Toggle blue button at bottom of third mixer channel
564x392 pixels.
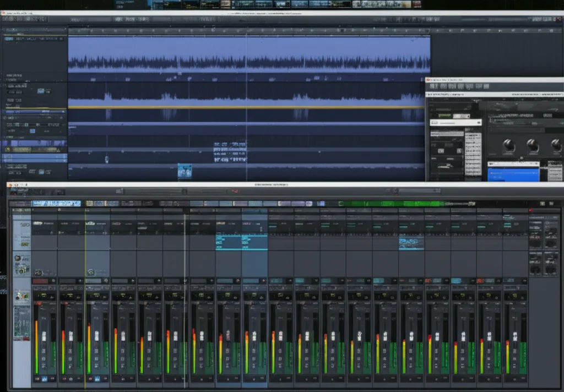pos(97,379)
